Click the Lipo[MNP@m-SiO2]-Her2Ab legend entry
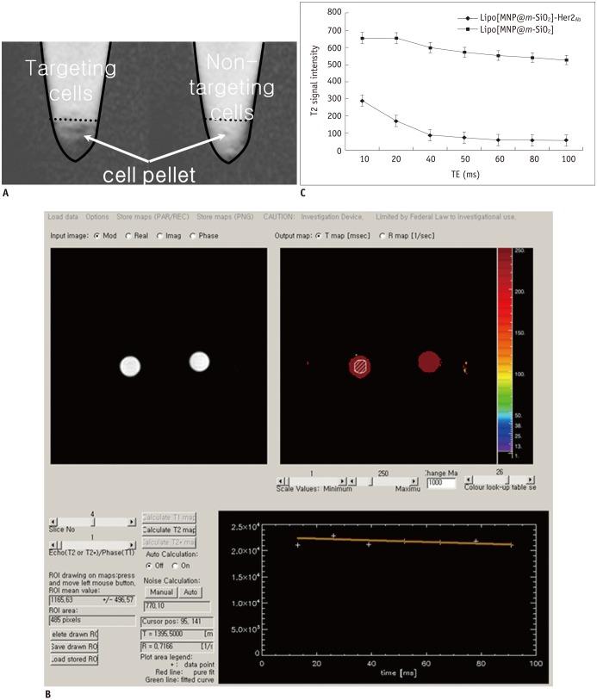The image size is (597, 700). pyautogui.click(x=519, y=18)
